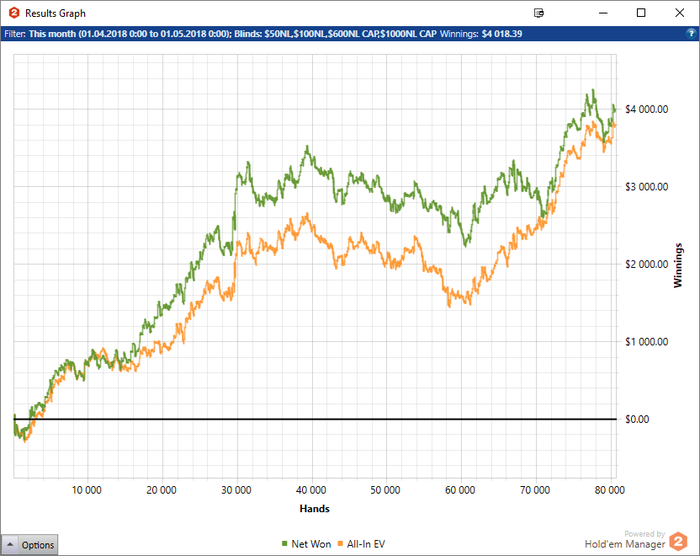Click the $1 000.00 axis label
This screenshot has height=556, width=700.
[646, 342]
